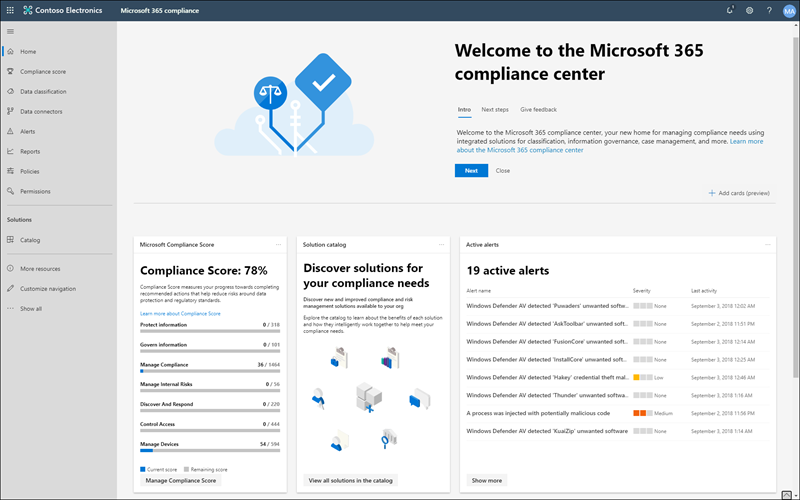Click Close on the welcome banner
Viewport: 800px width, 500px height.
point(503,170)
